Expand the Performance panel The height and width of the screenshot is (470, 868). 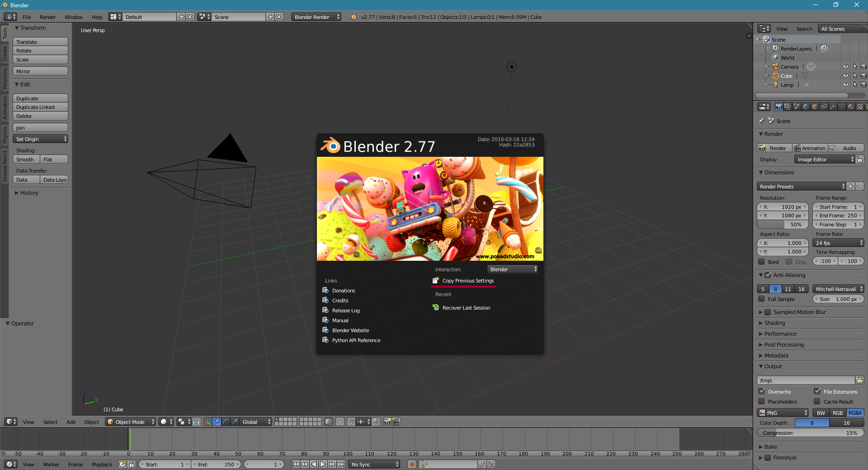click(x=780, y=334)
